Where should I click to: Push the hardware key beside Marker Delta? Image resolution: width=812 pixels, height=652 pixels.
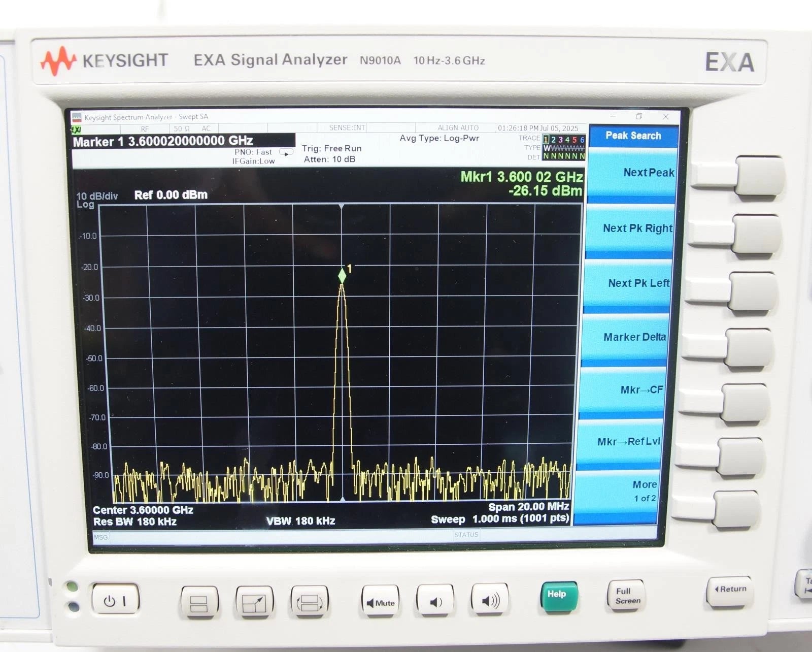(749, 347)
